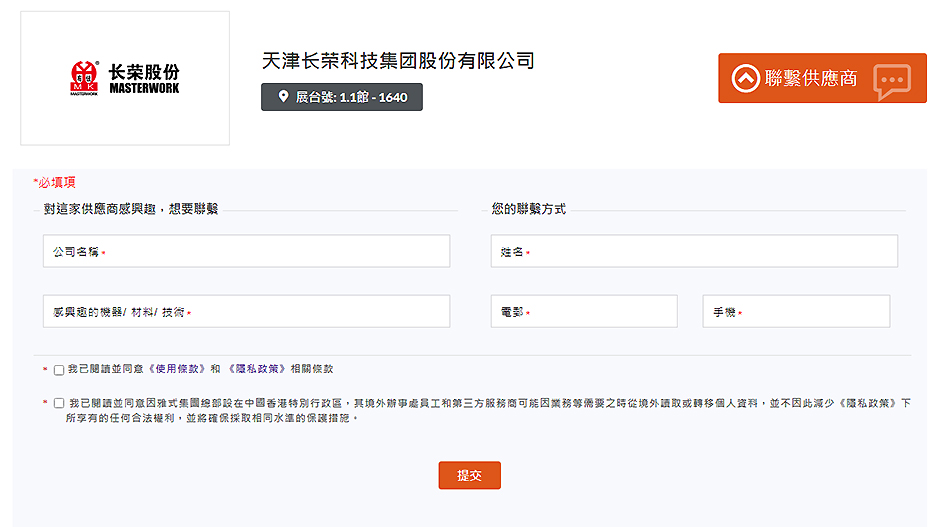Tick the 使用條款 and 隱私政策 agreement checkbox
This screenshot has height=527, width=938.
(x=59, y=370)
